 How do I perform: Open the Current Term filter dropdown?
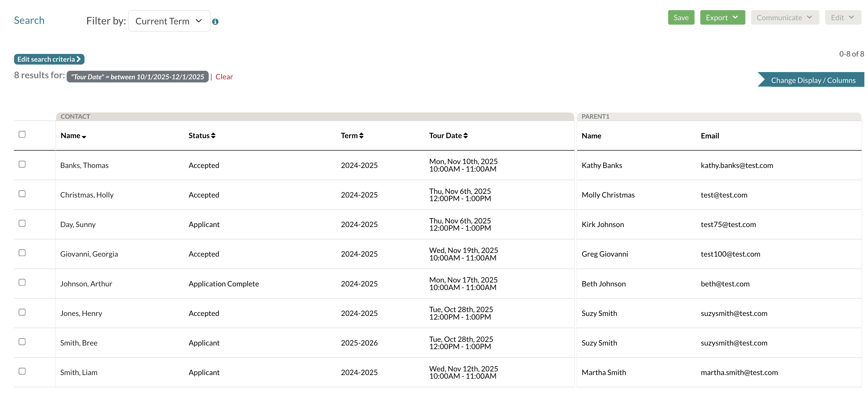[x=169, y=21]
